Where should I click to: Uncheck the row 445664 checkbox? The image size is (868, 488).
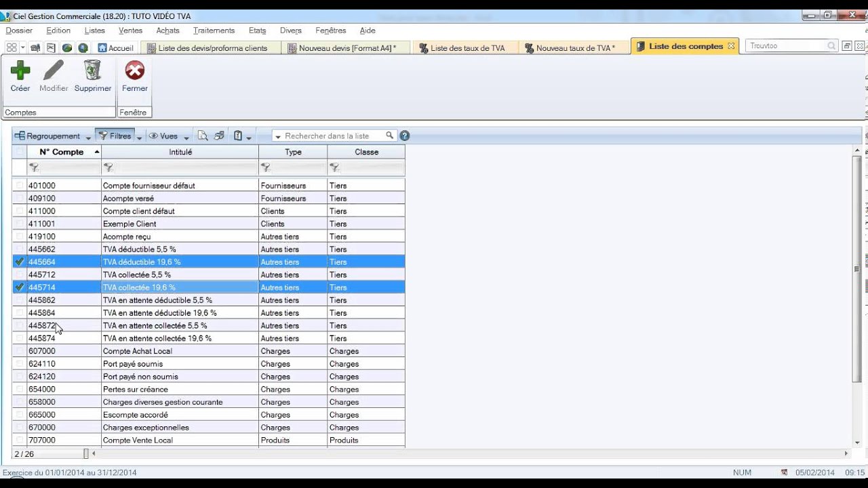coord(20,262)
